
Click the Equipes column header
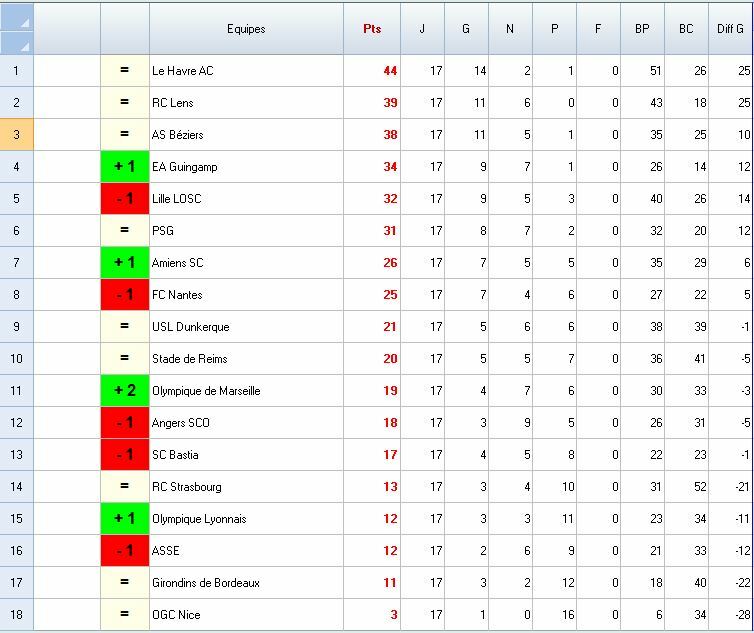(246, 29)
